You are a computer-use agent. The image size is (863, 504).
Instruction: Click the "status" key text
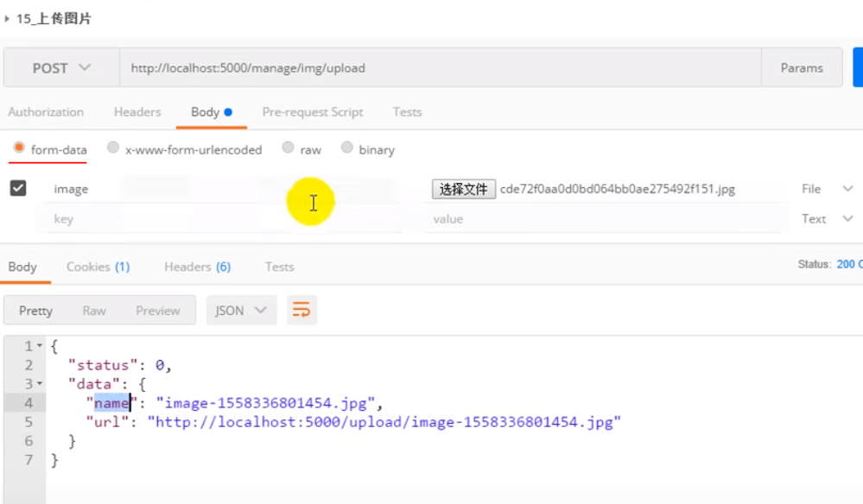pos(103,366)
